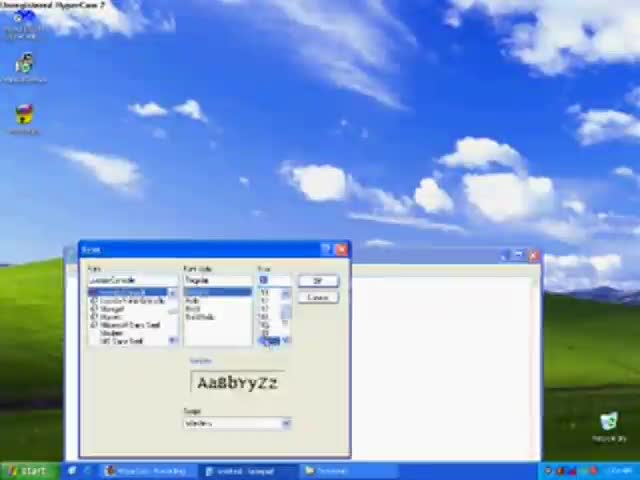Open the WinRAR books desktop shortcut

click(x=24, y=117)
